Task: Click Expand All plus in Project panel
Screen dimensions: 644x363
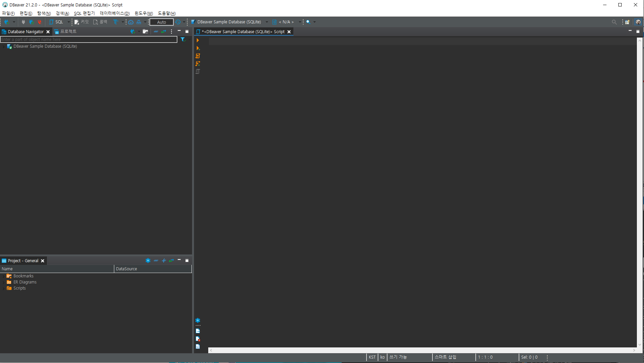Action: pyautogui.click(x=164, y=260)
